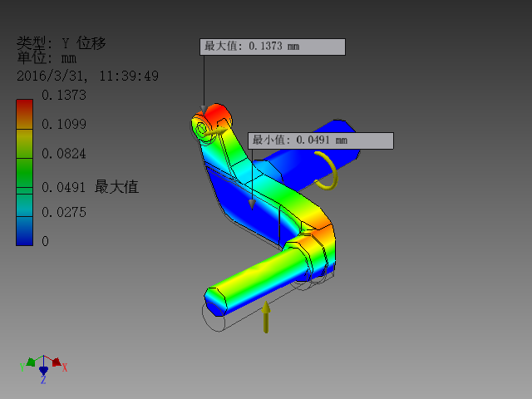Click the legend value 0.0275
This screenshot has width=532, height=399.
pos(64,213)
